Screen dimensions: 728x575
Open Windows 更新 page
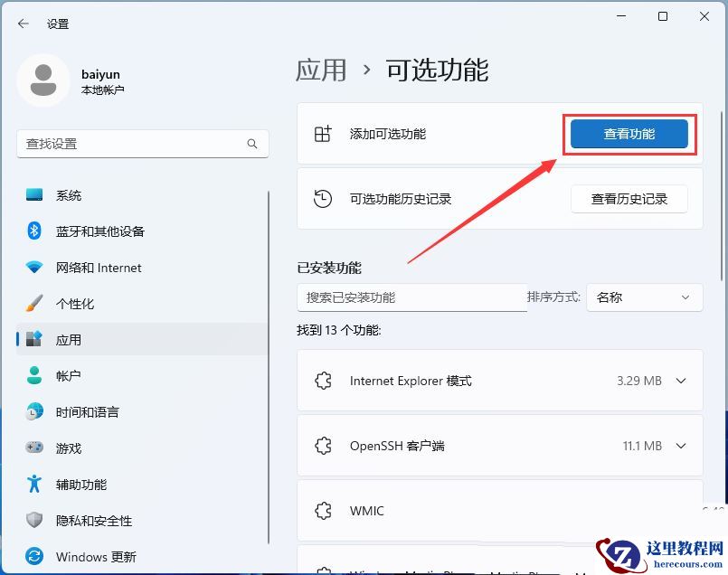95,556
